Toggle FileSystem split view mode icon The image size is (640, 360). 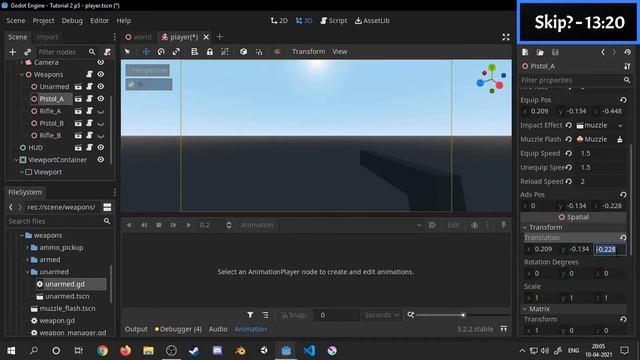click(x=107, y=207)
